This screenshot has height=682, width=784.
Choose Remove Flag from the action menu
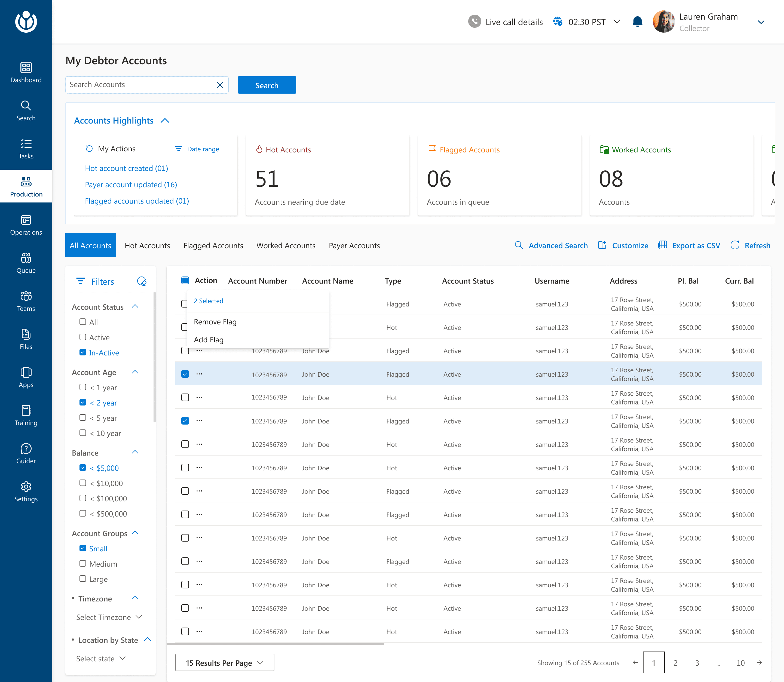(215, 322)
